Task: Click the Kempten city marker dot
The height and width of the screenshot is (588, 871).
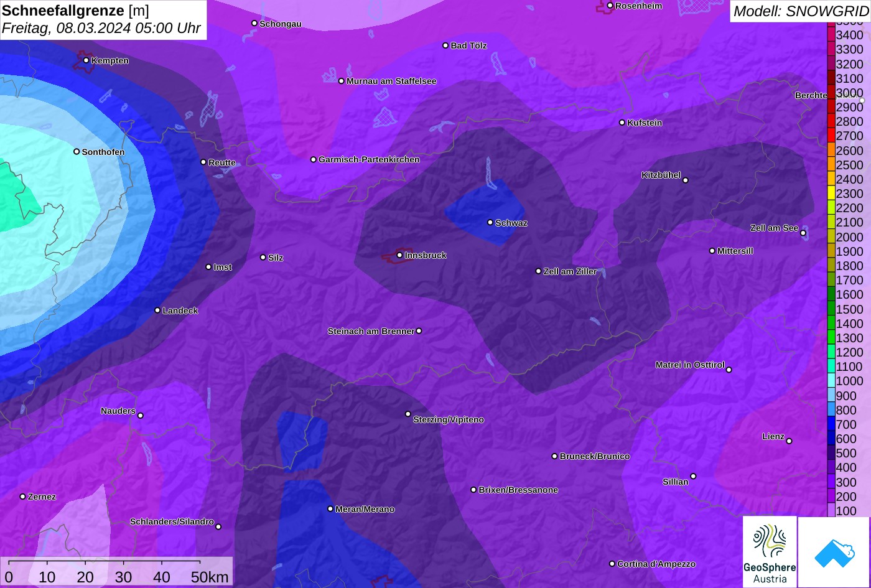Action: pyautogui.click(x=86, y=60)
